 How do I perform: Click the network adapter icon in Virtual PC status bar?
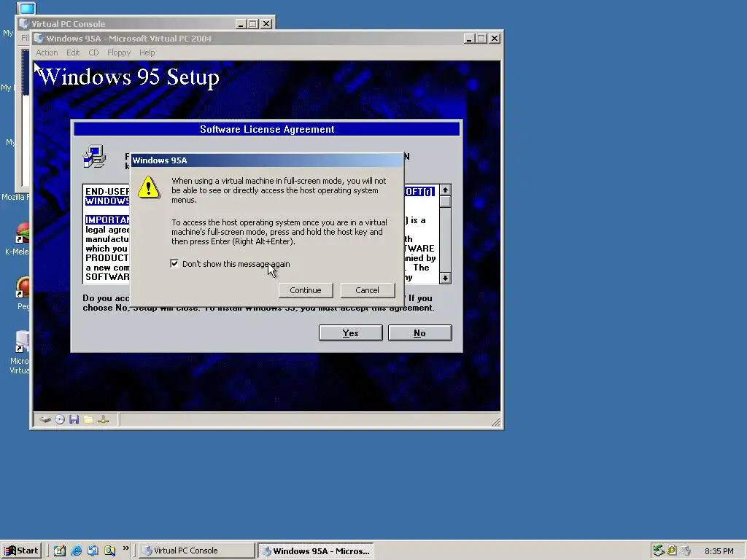pos(104,419)
